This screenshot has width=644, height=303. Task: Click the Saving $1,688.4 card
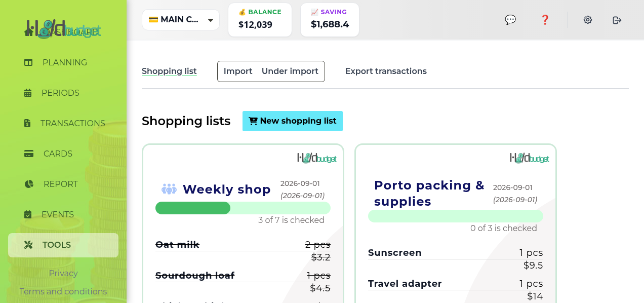pyautogui.click(x=330, y=20)
